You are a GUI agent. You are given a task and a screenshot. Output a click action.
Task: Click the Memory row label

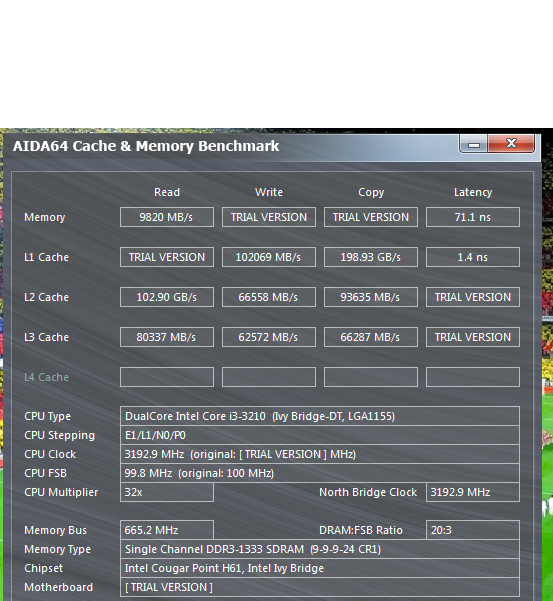[x=44, y=218]
